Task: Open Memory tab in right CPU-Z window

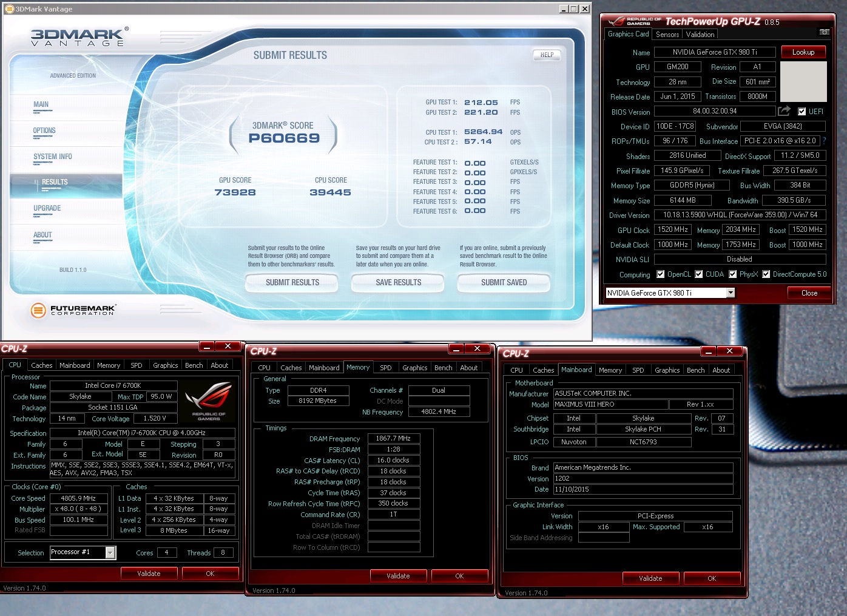Action: (x=610, y=370)
